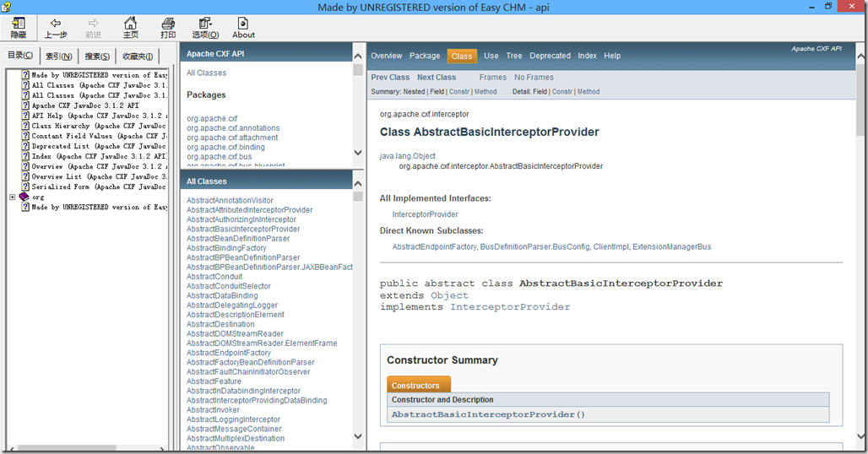Expand the org tree node
868x454 pixels.
point(12,197)
